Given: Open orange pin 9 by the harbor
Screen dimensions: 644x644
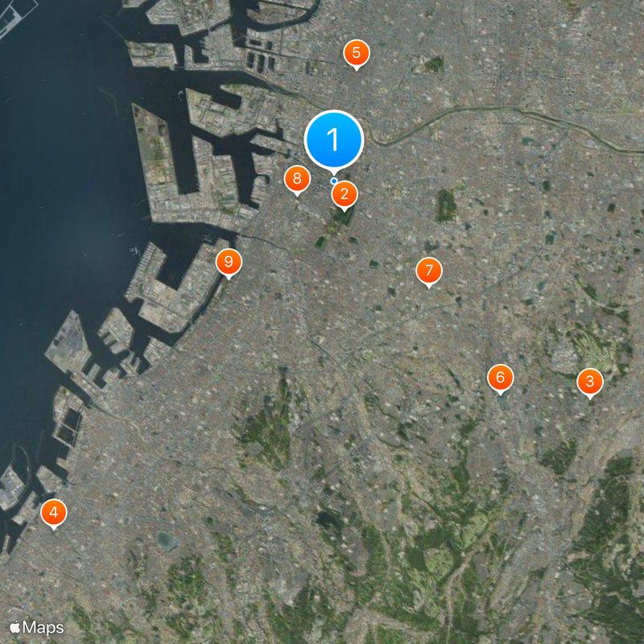Looking at the screenshot, I should coord(229,262).
